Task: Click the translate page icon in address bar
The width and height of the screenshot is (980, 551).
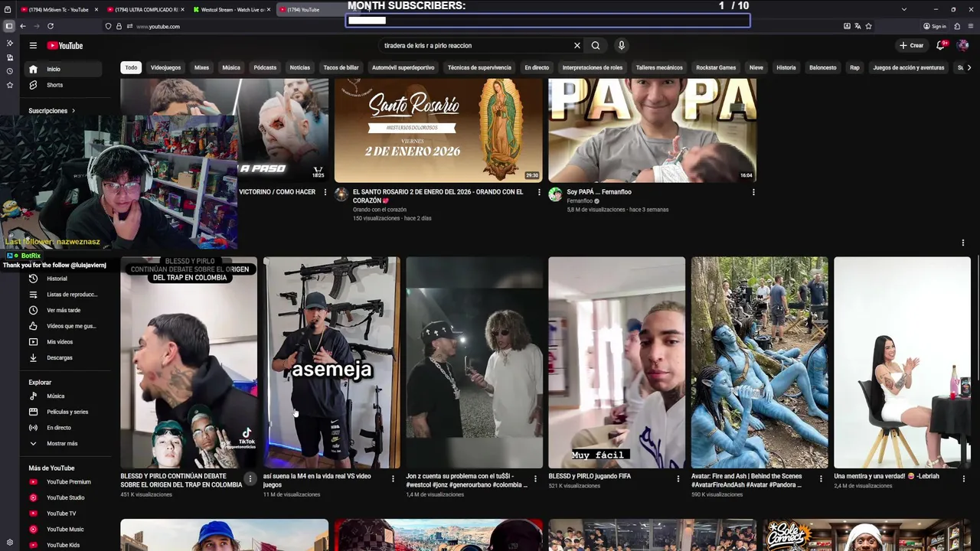Action: tap(857, 26)
